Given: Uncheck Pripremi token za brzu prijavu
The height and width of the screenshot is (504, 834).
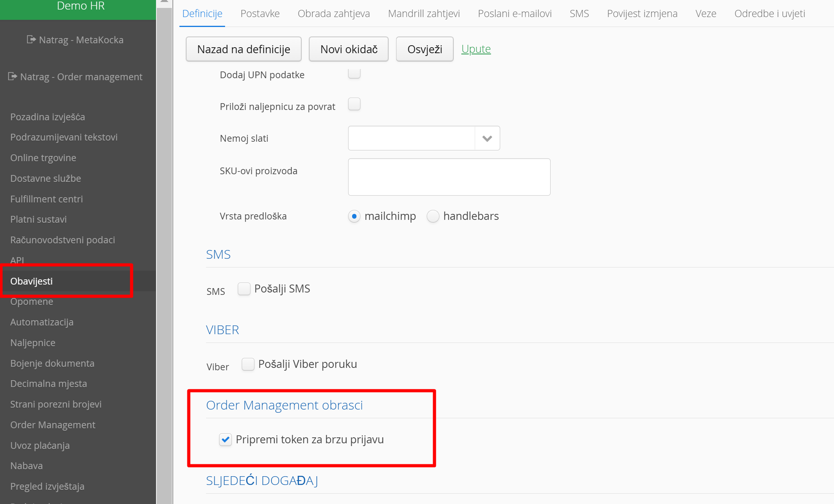Looking at the screenshot, I should [225, 440].
